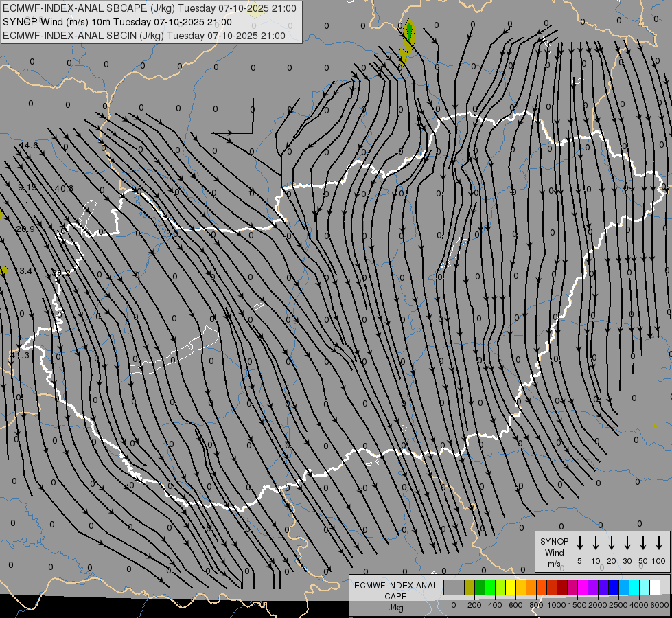This screenshot has width=672, height=618.
Task: Pick the gray zero CAPE swatch
Action: tap(449, 587)
